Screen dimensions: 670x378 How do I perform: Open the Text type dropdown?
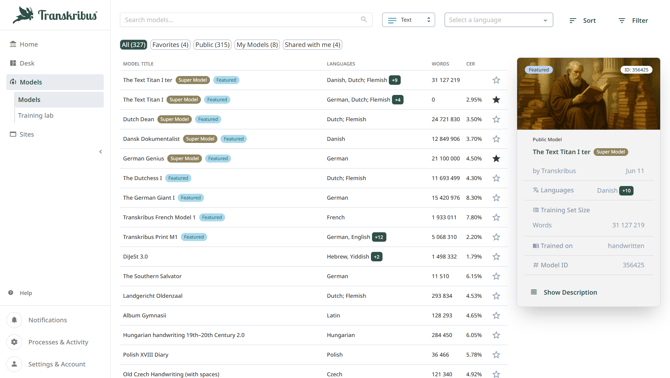pos(408,20)
